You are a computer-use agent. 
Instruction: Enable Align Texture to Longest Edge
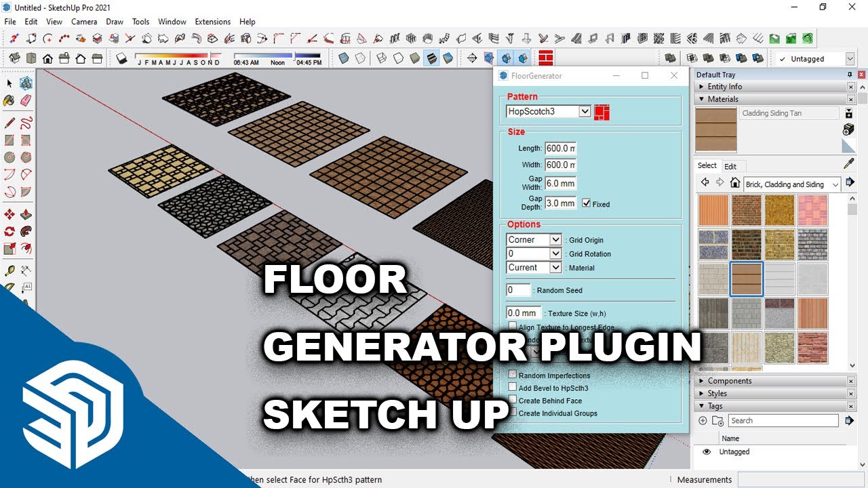point(513,327)
